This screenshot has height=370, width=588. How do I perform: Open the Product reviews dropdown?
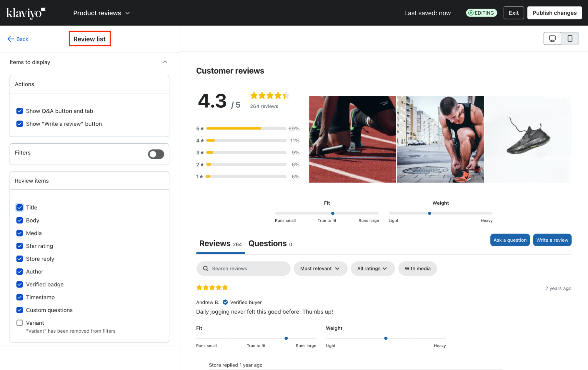101,13
